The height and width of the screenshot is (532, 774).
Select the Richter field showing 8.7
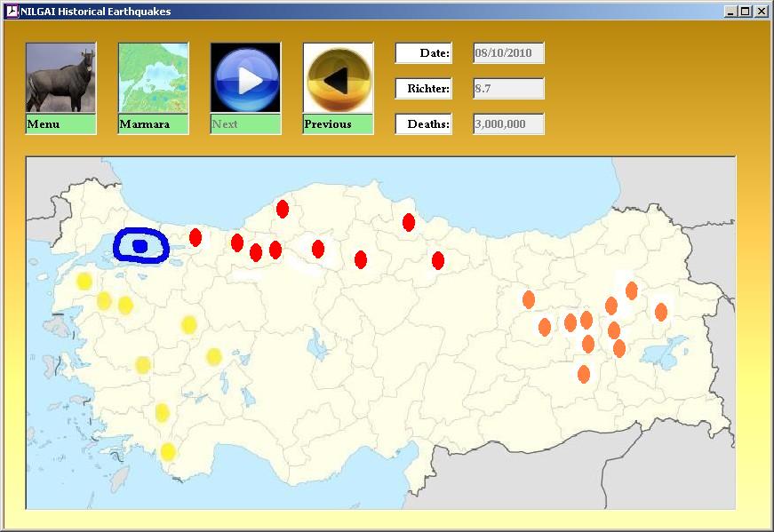click(508, 89)
